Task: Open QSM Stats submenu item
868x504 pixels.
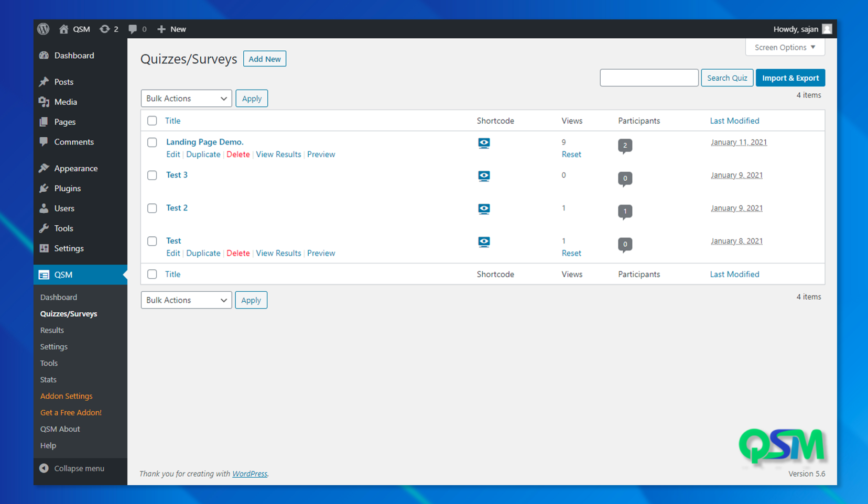Action: pos(48,379)
